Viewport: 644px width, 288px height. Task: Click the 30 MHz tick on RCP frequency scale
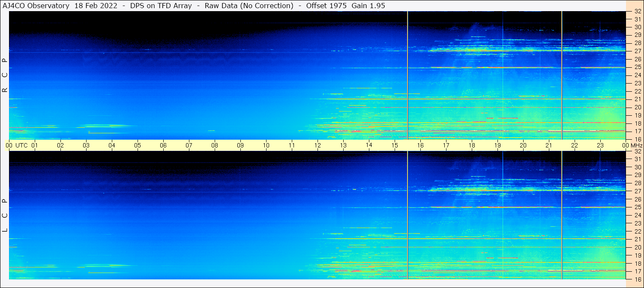637,27
